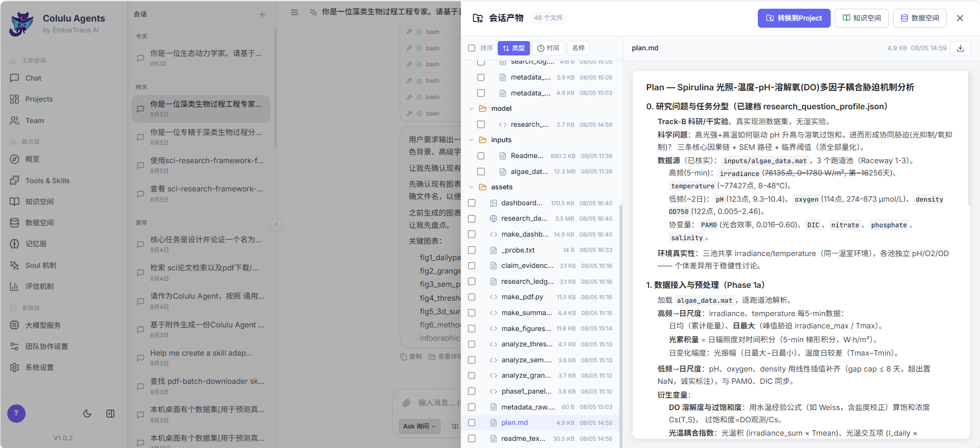
Task: Open the Ask 询问 mode dropdown
Action: (x=419, y=426)
